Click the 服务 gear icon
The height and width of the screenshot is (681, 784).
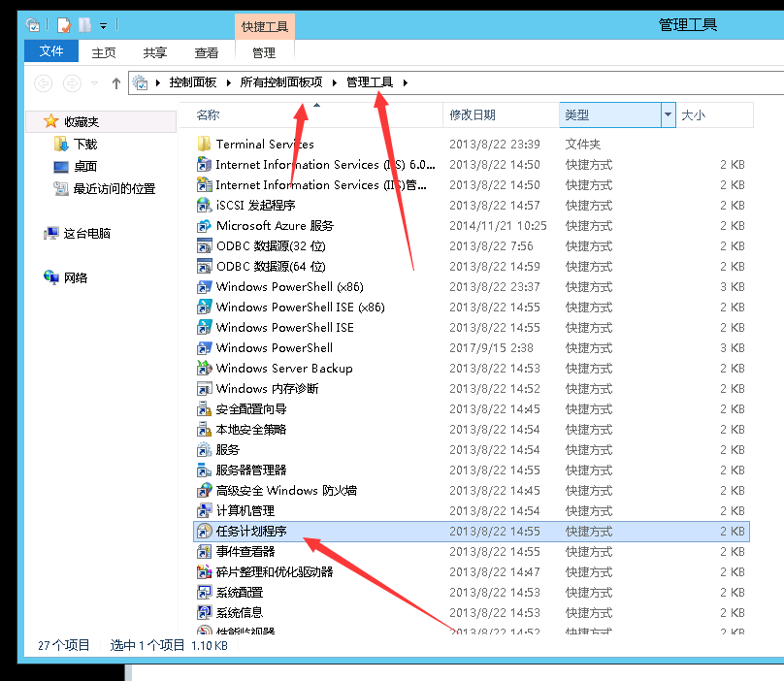pyautogui.click(x=204, y=449)
